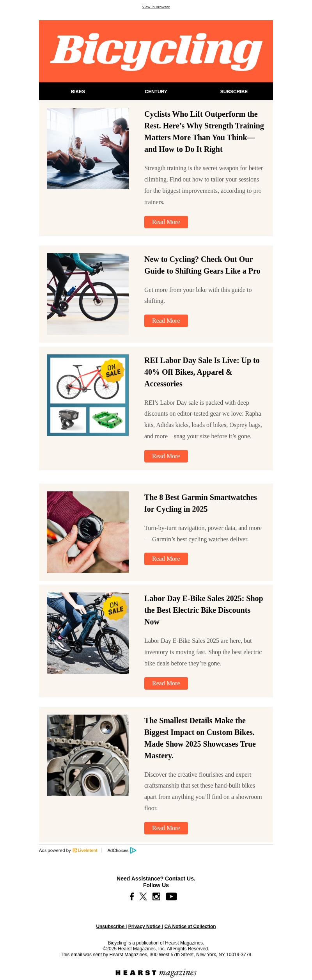Open the Privacy Notice link
This screenshot has width=312, height=980.
coord(144,927)
